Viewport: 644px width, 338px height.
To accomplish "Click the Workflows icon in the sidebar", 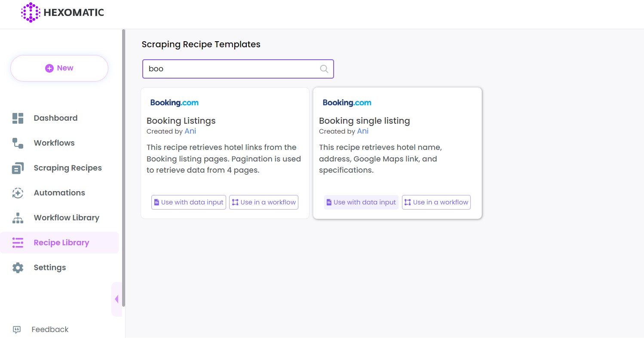I will [18, 143].
